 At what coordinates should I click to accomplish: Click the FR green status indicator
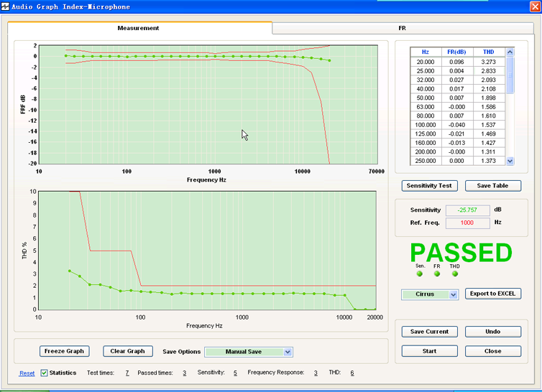point(437,274)
